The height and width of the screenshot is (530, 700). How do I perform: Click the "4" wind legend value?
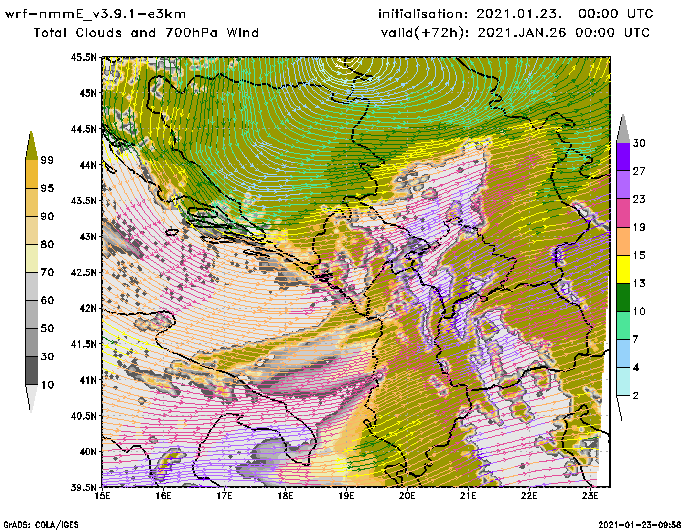tap(636, 368)
